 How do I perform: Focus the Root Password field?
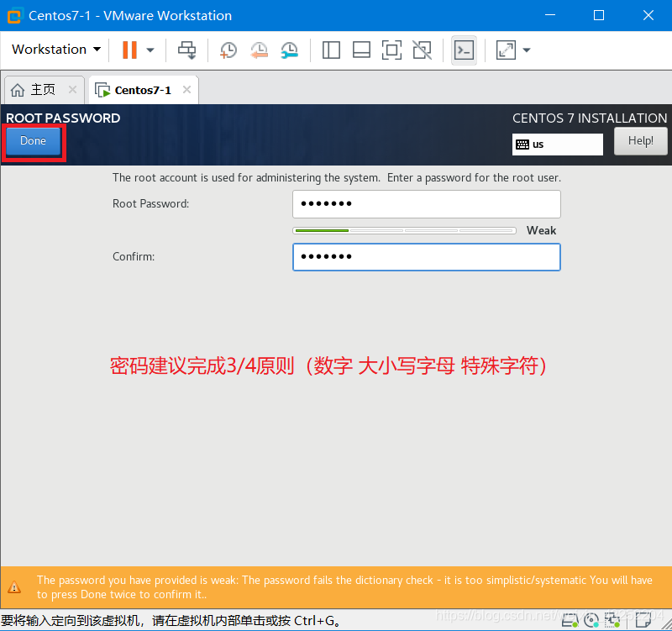coord(427,204)
